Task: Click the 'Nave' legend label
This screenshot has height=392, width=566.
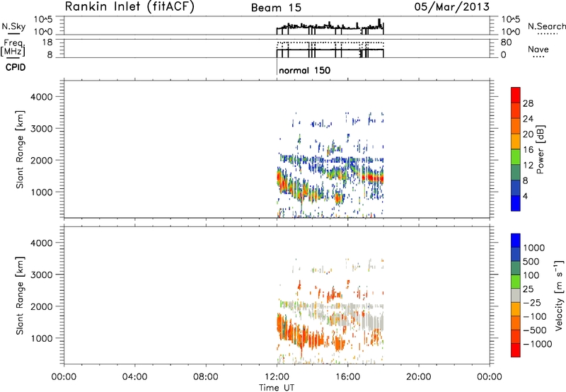Action: (x=538, y=49)
